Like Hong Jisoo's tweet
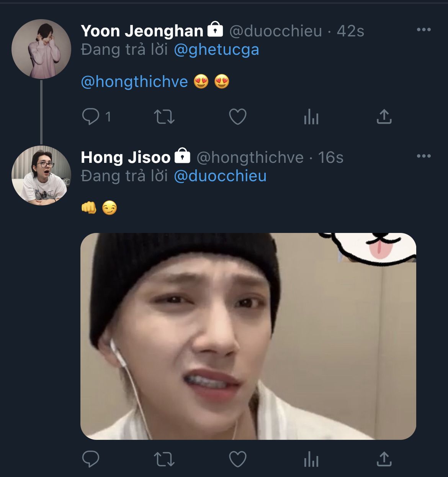 237,459
